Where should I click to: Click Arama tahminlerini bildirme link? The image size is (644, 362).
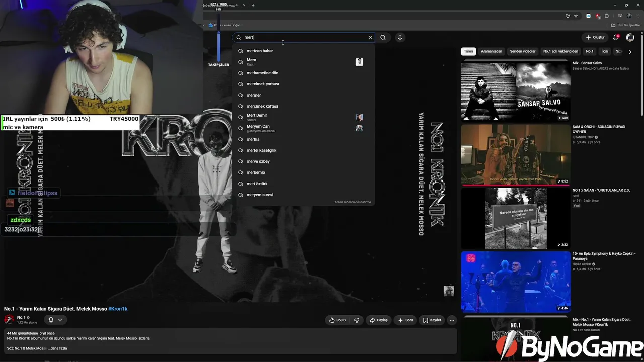point(352,202)
